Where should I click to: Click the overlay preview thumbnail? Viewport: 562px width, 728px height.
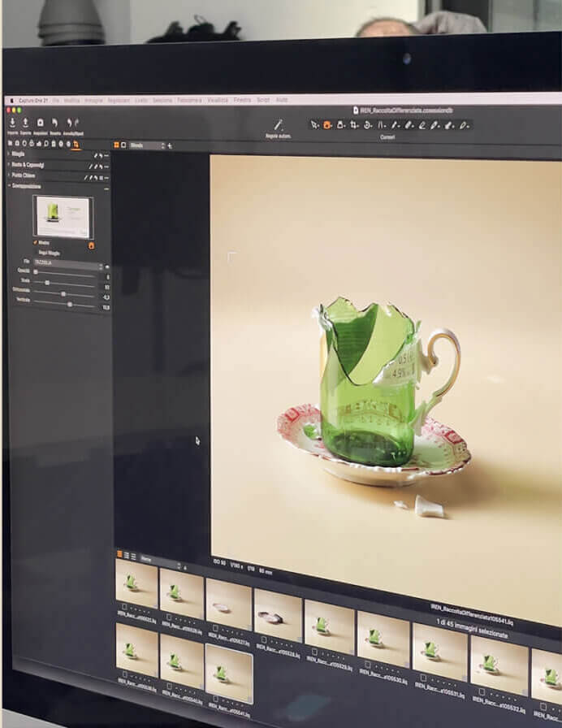pyautogui.click(x=63, y=216)
